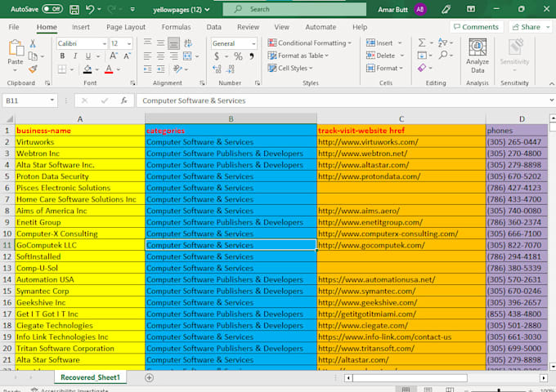Click the Format cells button
The image size is (556, 392).
385,68
